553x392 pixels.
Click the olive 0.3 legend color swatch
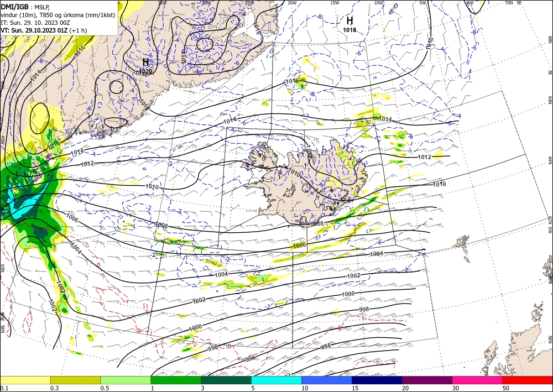75,380
